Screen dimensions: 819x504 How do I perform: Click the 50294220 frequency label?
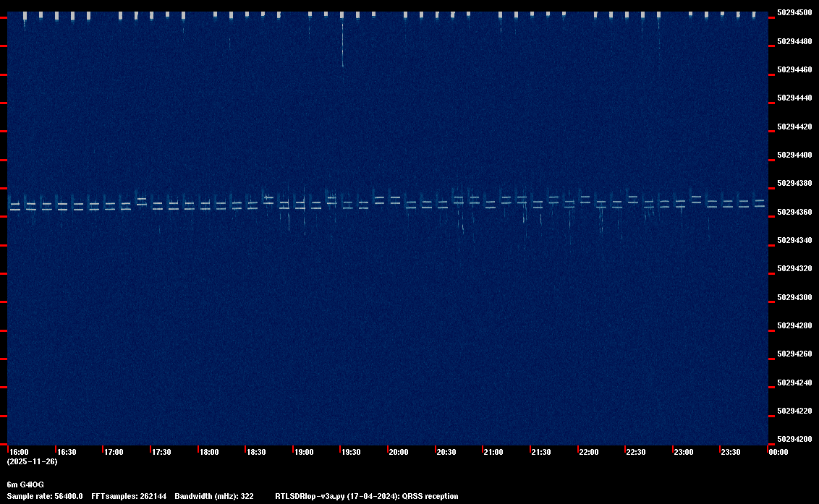pos(794,411)
